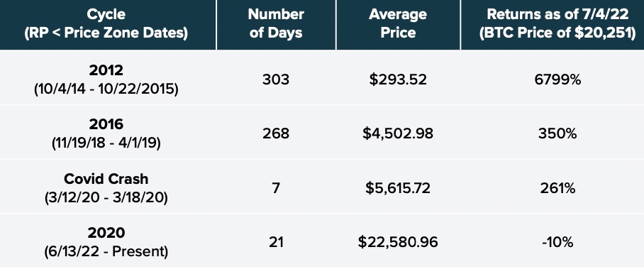Click the 350% returns cell
The width and height of the screenshot is (644, 274).
557,133
